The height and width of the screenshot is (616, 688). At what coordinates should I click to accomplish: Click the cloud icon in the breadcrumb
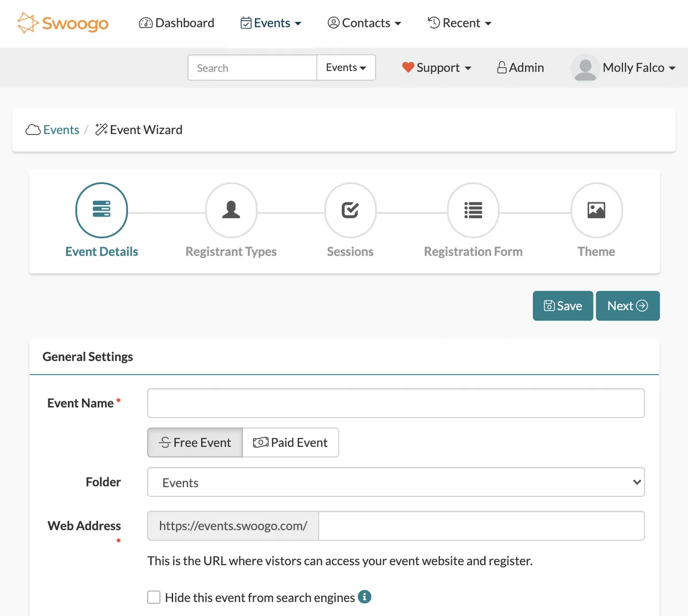[33, 130]
